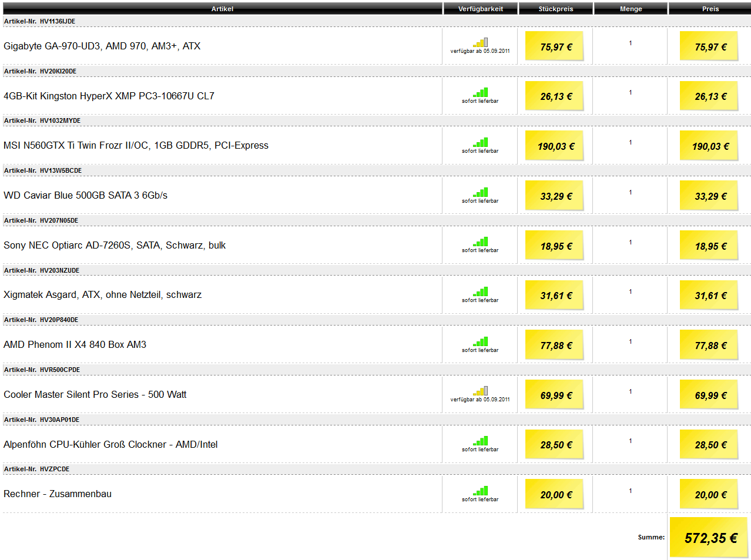751x560 pixels.
Task: Click 77,88 € unit price sticky note
Action: coord(554,345)
